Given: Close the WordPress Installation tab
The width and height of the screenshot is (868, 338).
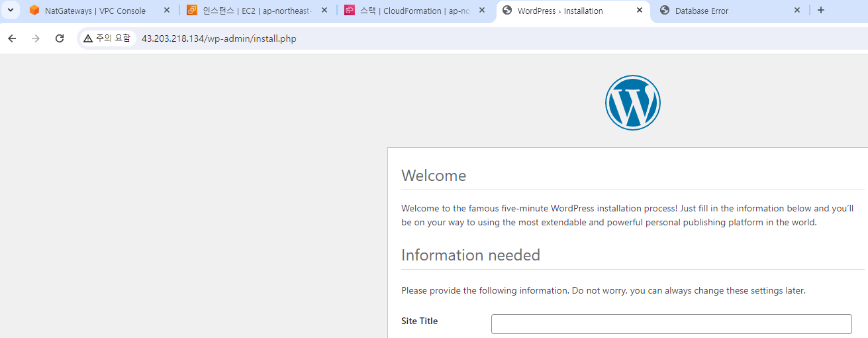Looking at the screenshot, I should pyautogui.click(x=639, y=11).
